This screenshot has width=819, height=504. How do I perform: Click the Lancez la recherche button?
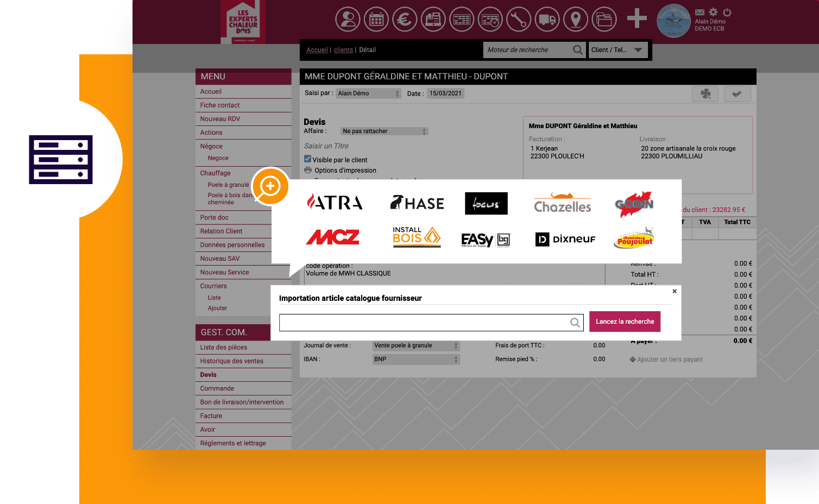pyautogui.click(x=625, y=322)
